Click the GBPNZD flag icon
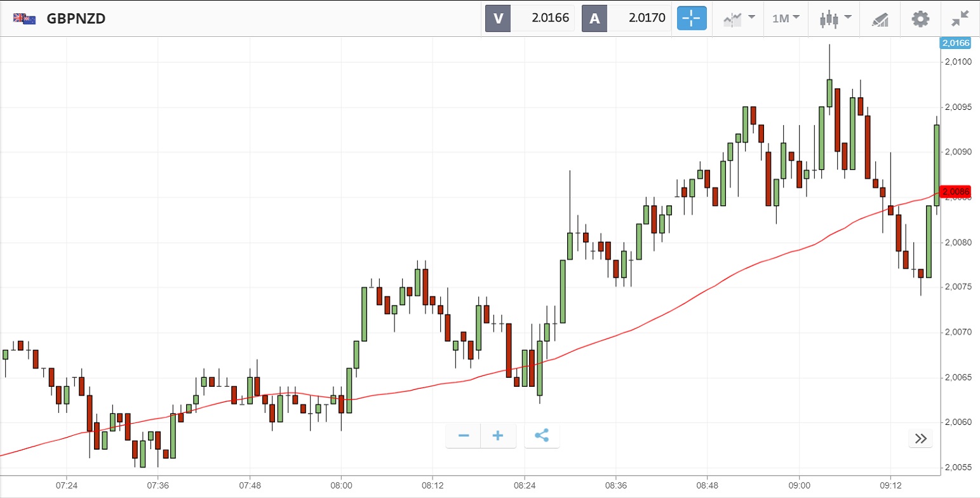The image size is (980, 498). (24, 18)
